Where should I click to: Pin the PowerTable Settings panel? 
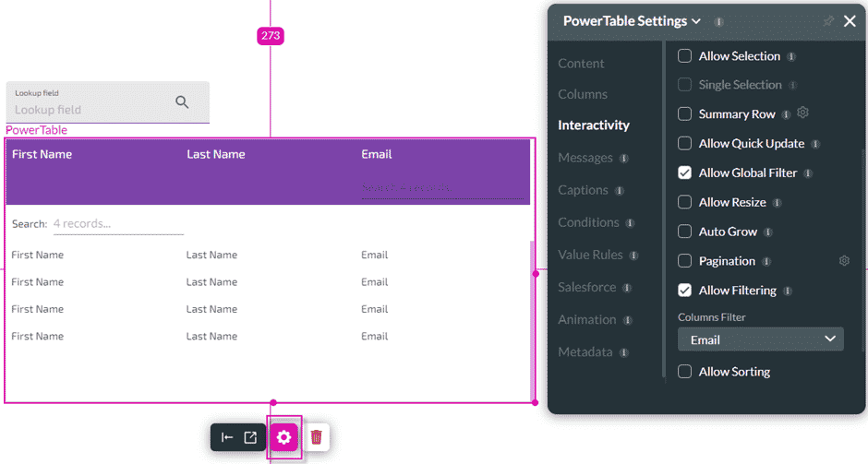click(x=827, y=21)
